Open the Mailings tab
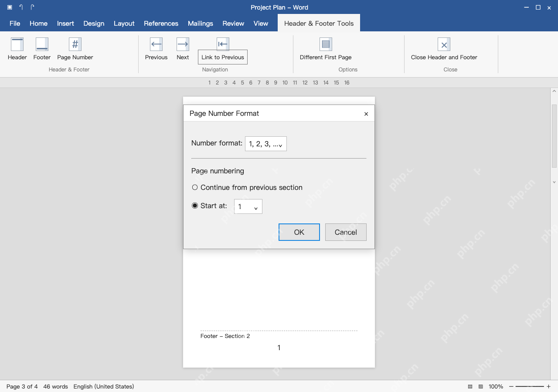This screenshot has height=392, width=558. [x=201, y=24]
